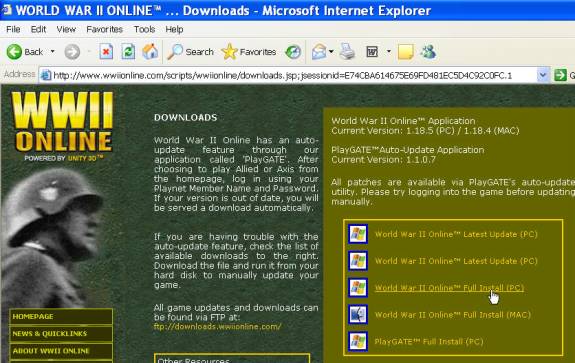Go to Home page icon
This screenshot has width=575, height=363.
tap(150, 51)
